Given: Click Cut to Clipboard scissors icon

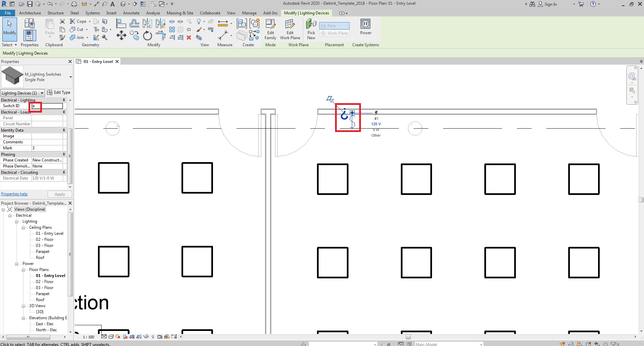Looking at the screenshot, I should pos(62,21).
